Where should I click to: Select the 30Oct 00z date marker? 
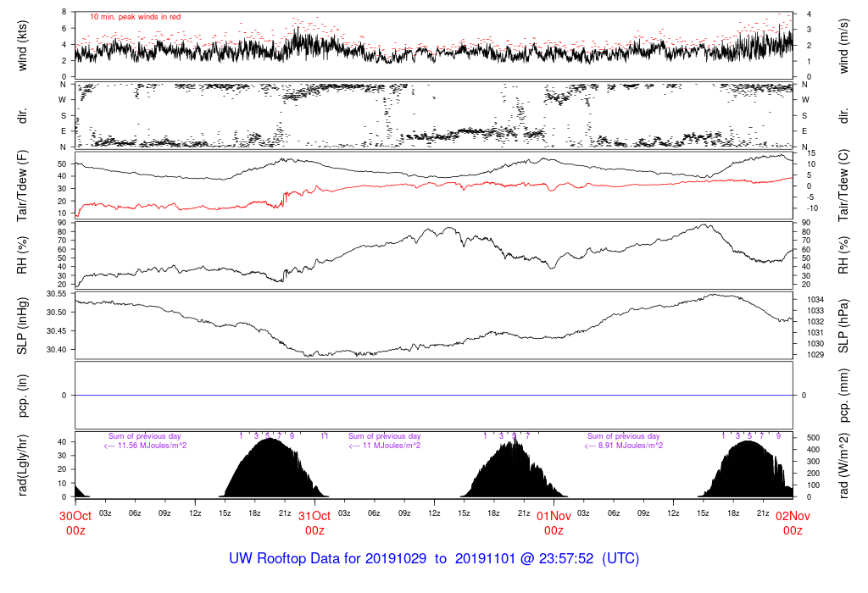tap(75, 522)
